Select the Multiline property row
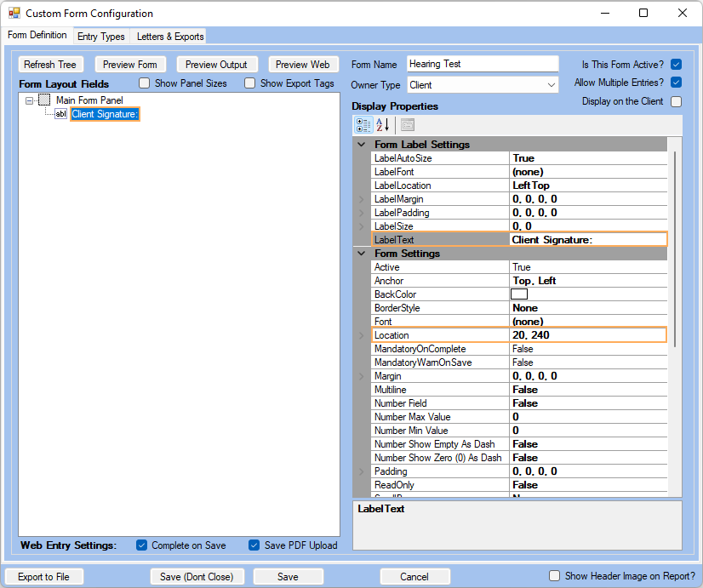Image resolution: width=703 pixels, height=588 pixels. 520,390
